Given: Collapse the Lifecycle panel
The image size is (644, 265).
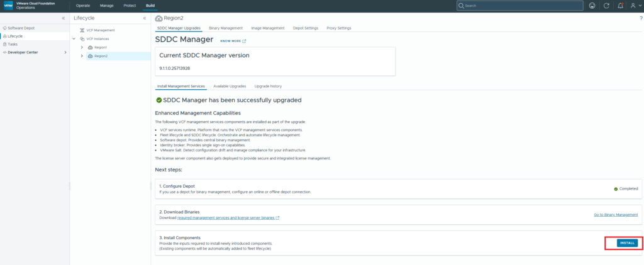Looking at the screenshot, I should click(145, 18).
